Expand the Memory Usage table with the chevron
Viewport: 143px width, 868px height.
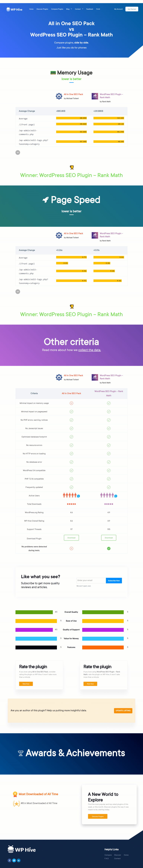coord(18,152)
